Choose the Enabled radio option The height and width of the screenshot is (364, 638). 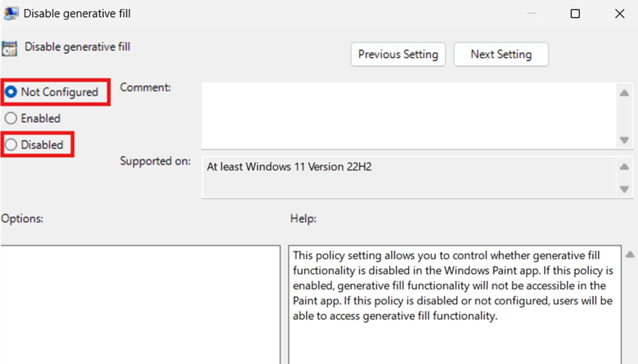coord(11,119)
